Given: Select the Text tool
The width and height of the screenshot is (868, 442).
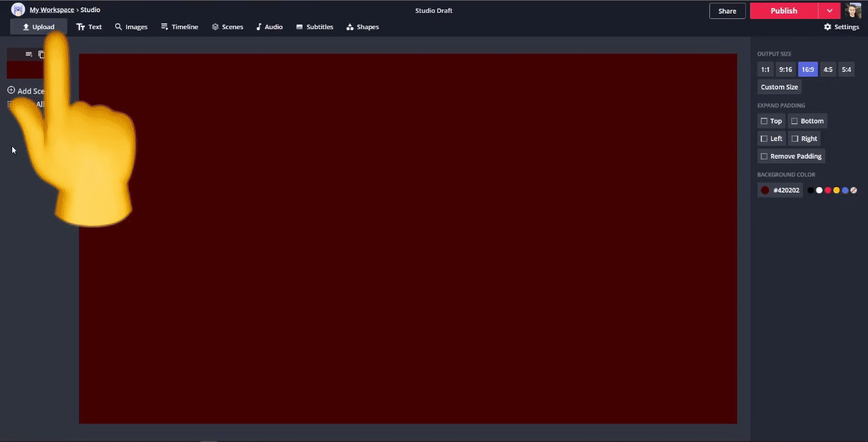Looking at the screenshot, I should (x=89, y=27).
